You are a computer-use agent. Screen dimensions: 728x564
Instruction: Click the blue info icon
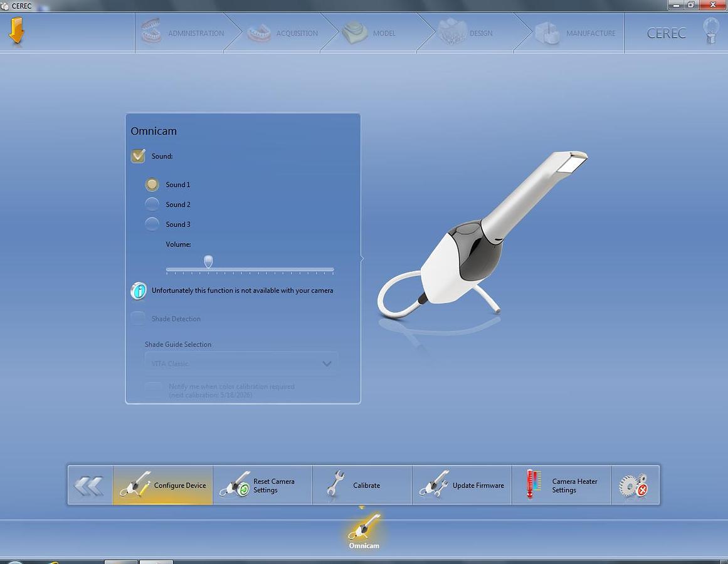pyautogui.click(x=139, y=291)
